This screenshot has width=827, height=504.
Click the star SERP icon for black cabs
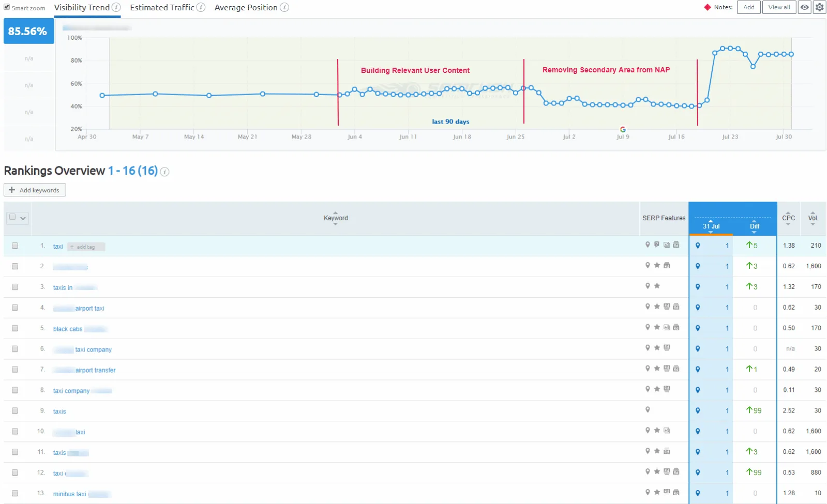click(x=657, y=327)
